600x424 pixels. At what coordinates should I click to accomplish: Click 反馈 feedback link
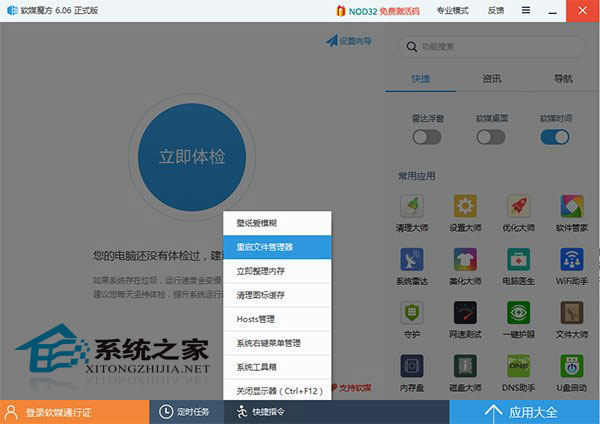[496, 11]
